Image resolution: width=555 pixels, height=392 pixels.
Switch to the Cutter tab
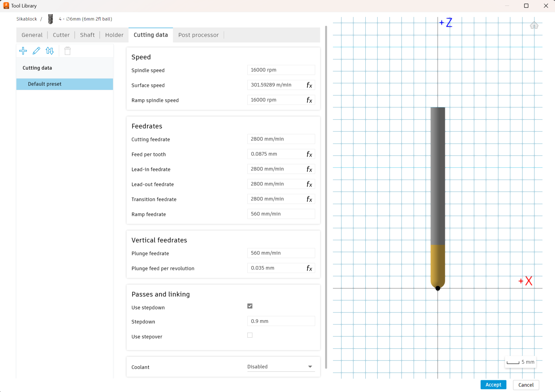coord(61,35)
